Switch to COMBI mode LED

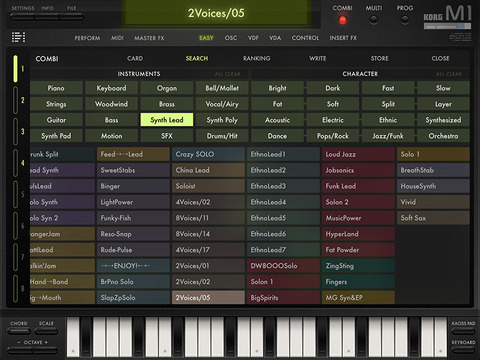342,20
